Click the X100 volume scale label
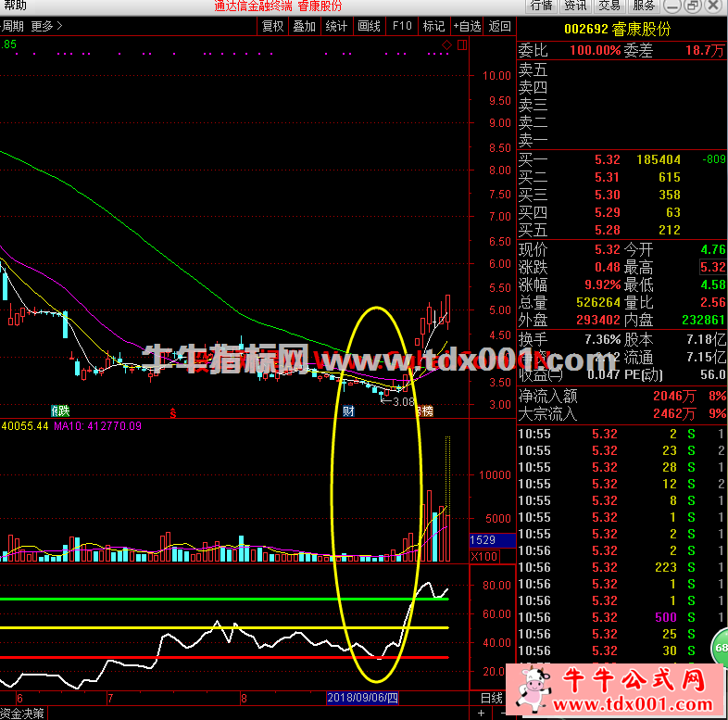 [483, 557]
